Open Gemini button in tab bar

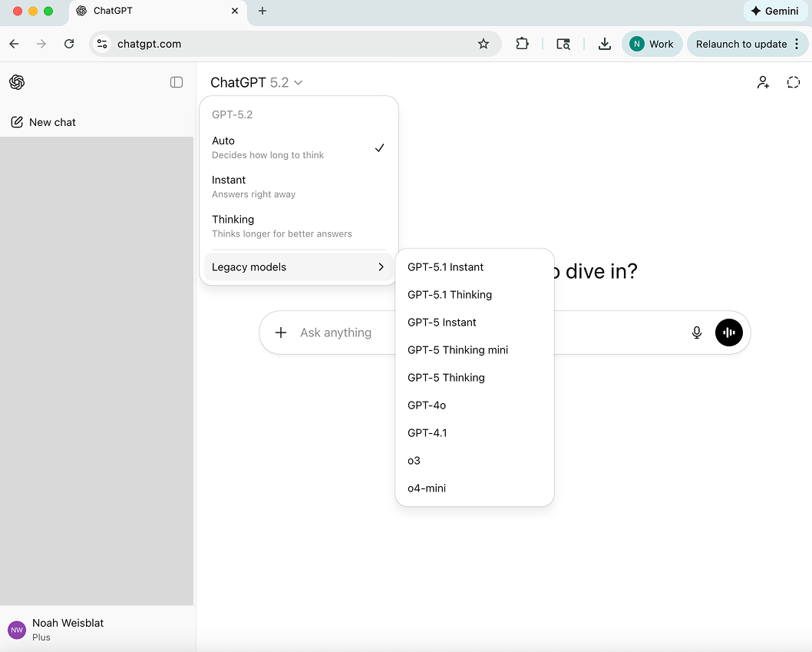(x=775, y=11)
